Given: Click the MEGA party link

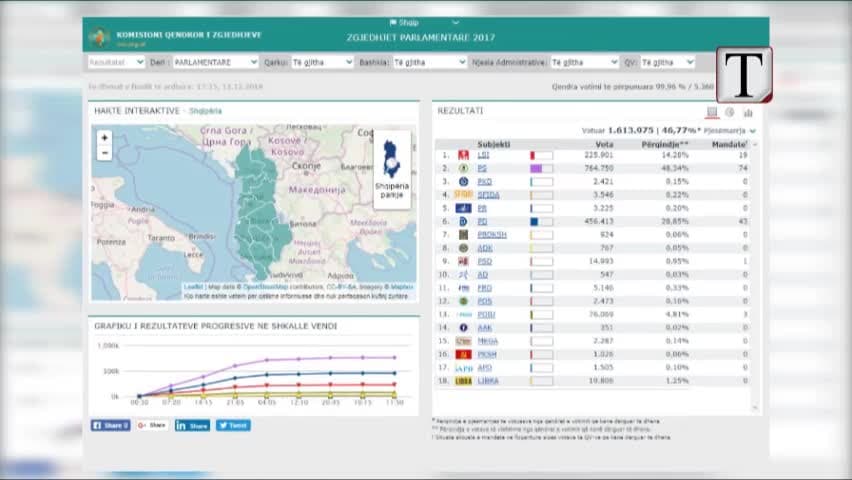Looking at the screenshot, I should [487, 341].
